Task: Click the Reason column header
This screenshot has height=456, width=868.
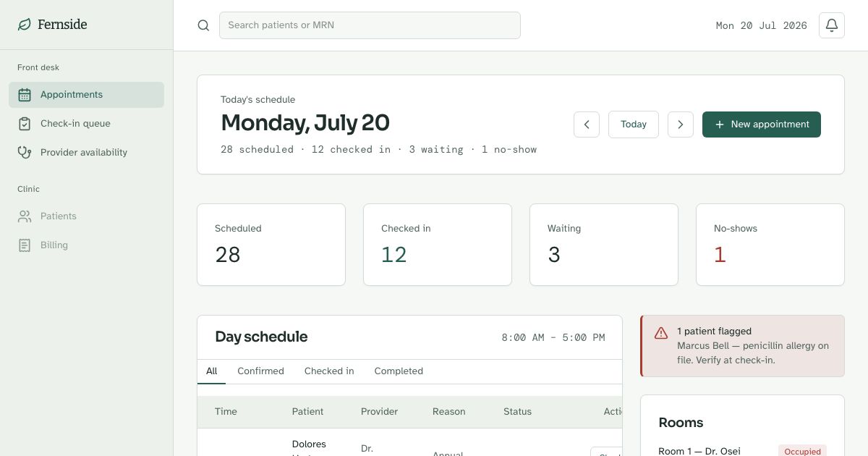Action: coord(449,412)
